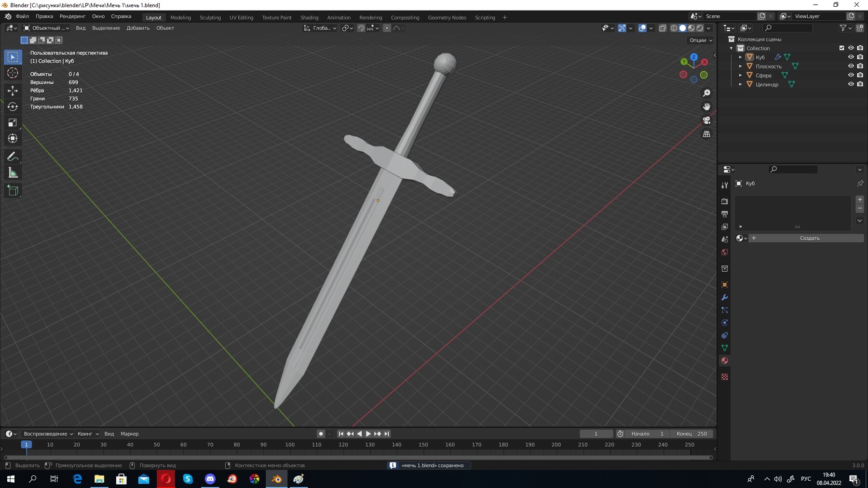This screenshot has height=488, width=868.
Task: Expand the Куб item in the outliner
Action: 741,57
